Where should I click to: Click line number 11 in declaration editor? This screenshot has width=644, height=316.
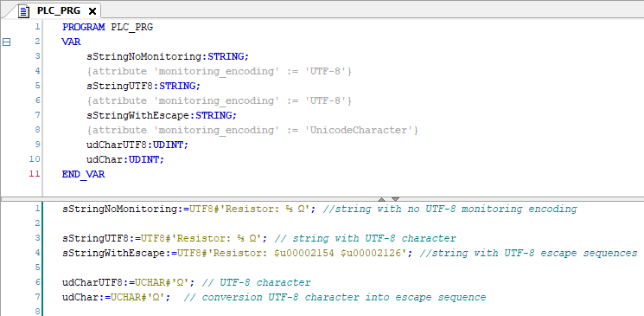(35, 174)
